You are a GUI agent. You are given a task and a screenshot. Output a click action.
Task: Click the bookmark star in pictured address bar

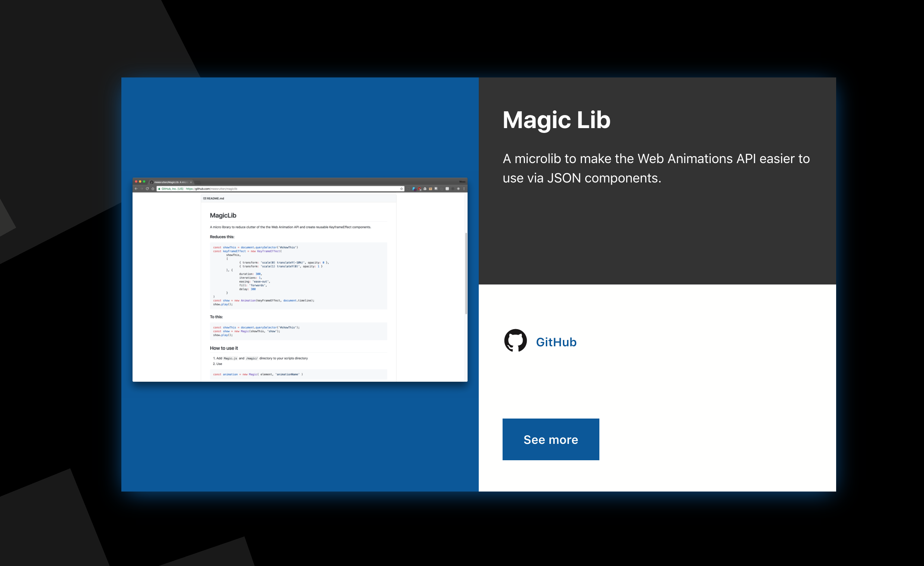point(401,189)
